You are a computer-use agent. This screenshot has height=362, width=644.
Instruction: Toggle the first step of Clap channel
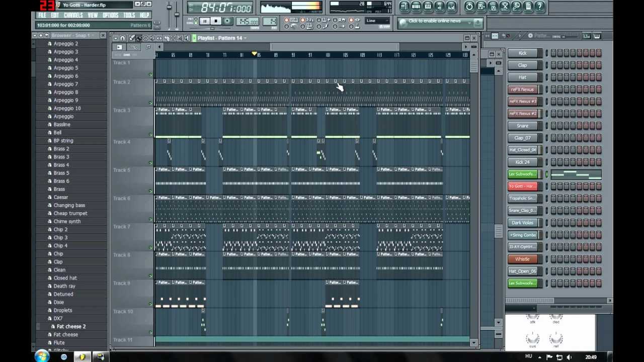[x=553, y=65]
